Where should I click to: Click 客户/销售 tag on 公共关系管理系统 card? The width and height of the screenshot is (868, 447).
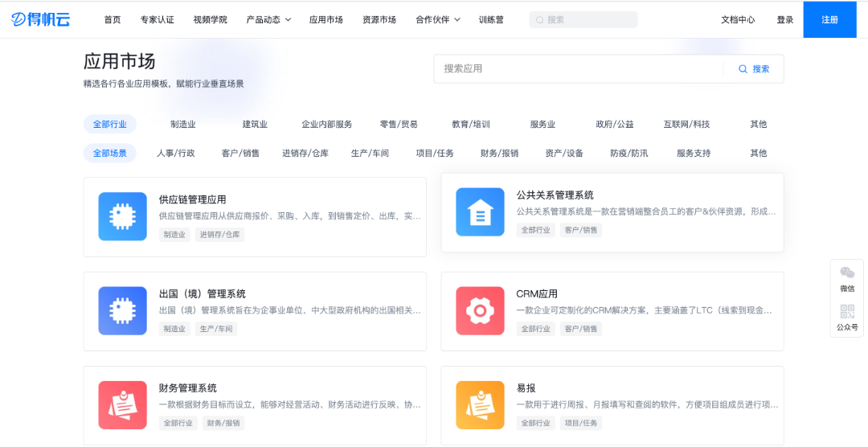[x=581, y=230]
